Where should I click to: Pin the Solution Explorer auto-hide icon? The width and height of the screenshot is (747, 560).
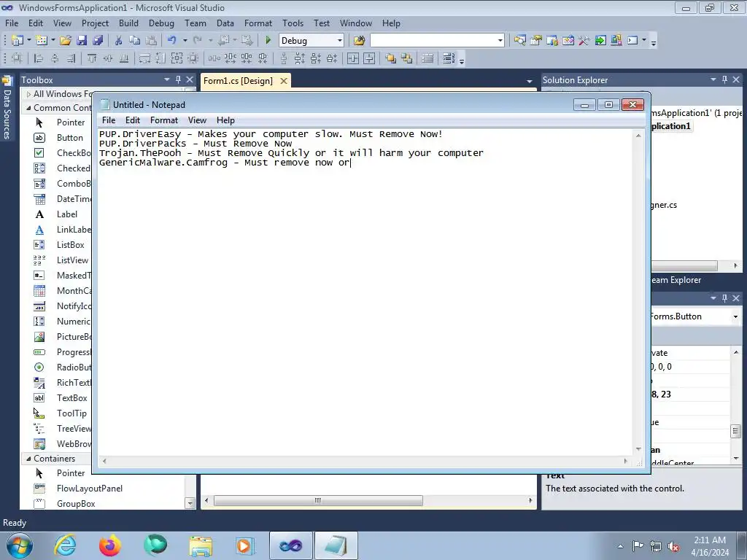724,79
